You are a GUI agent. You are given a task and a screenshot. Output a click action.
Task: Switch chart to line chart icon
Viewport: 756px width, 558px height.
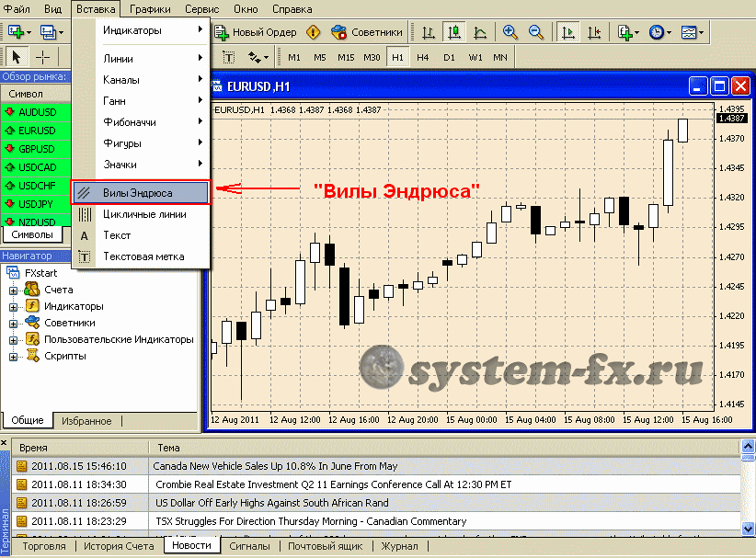pos(480,32)
